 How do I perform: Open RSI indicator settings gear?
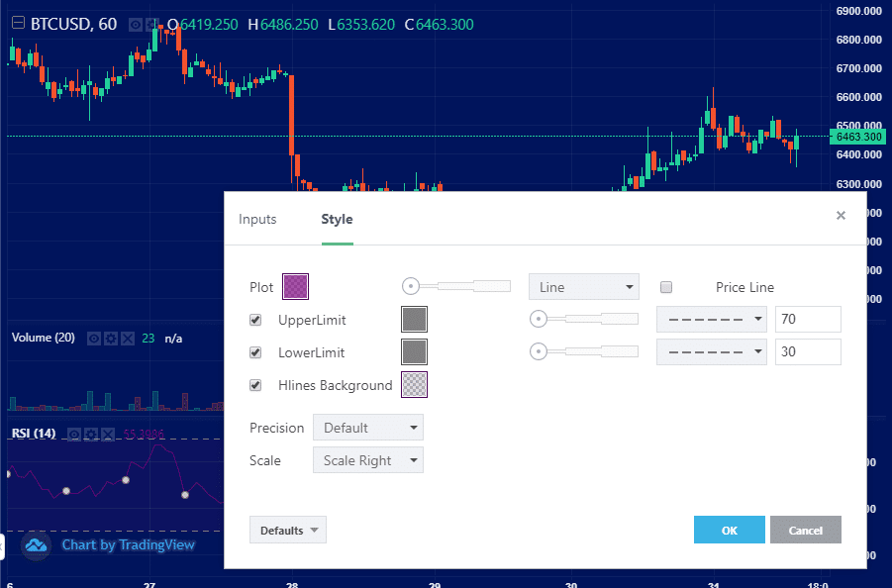(90, 434)
